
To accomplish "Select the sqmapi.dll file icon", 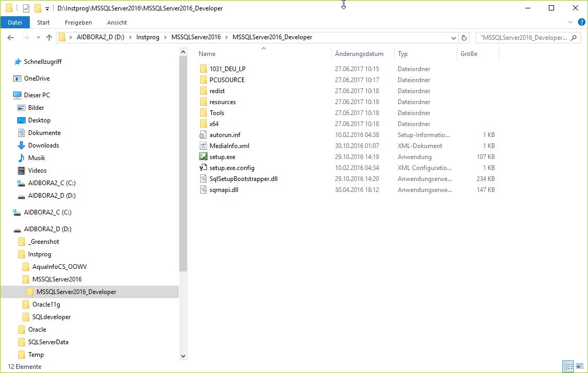I will tap(203, 189).
